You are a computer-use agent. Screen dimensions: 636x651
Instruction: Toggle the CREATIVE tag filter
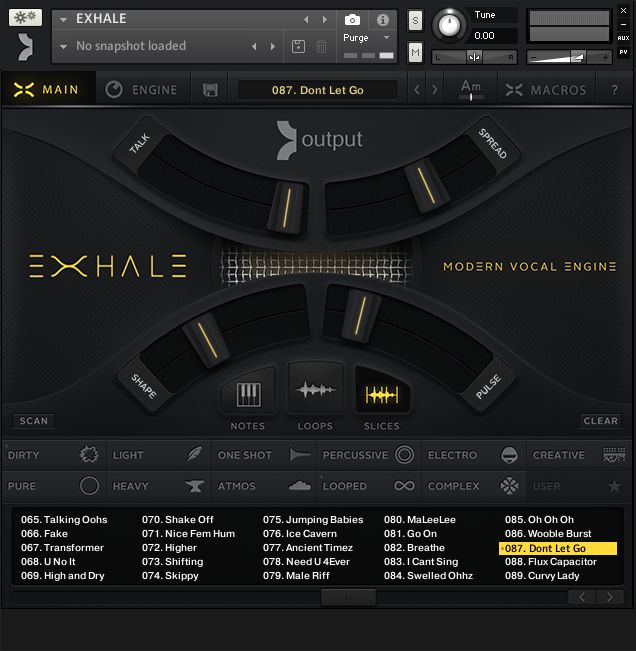579,455
